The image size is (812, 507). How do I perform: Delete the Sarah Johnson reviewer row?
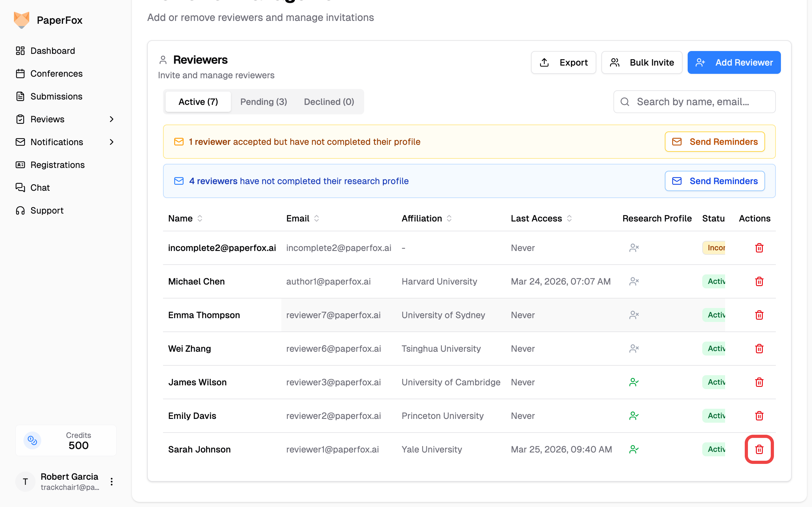click(759, 449)
